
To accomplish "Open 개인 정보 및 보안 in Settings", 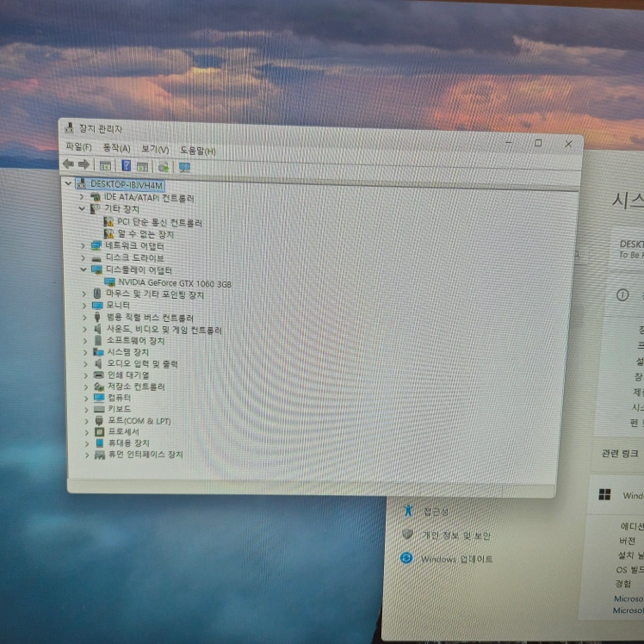I will [x=456, y=536].
